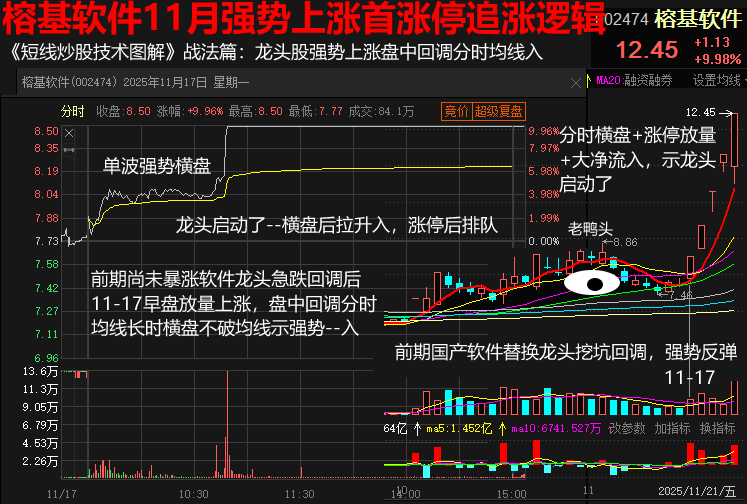Click the stock name 榕基软件 at top right
747x504 pixels.
pyautogui.click(x=698, y=19)
